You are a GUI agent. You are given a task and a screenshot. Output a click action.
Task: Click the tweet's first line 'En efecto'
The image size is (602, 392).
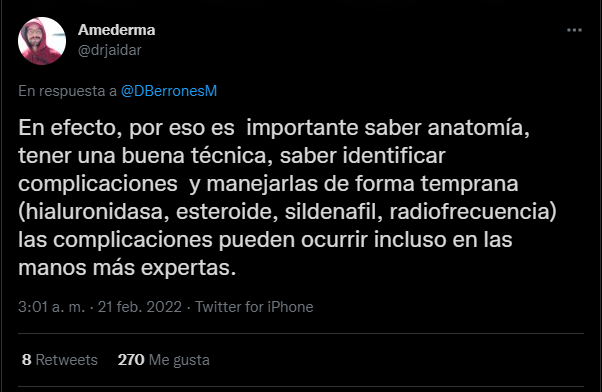pyautogui.click(x=68, y=127)
